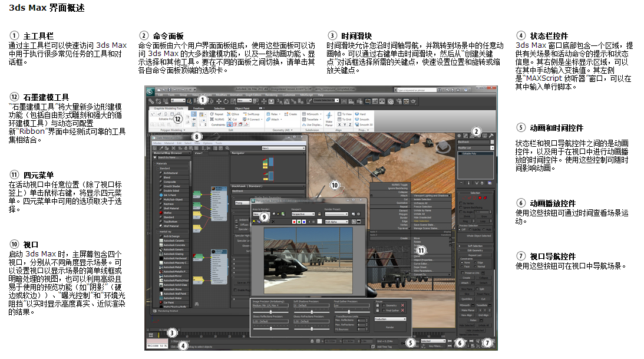
Task: Open the Render Preset dropdown
Action: point(336,214)
